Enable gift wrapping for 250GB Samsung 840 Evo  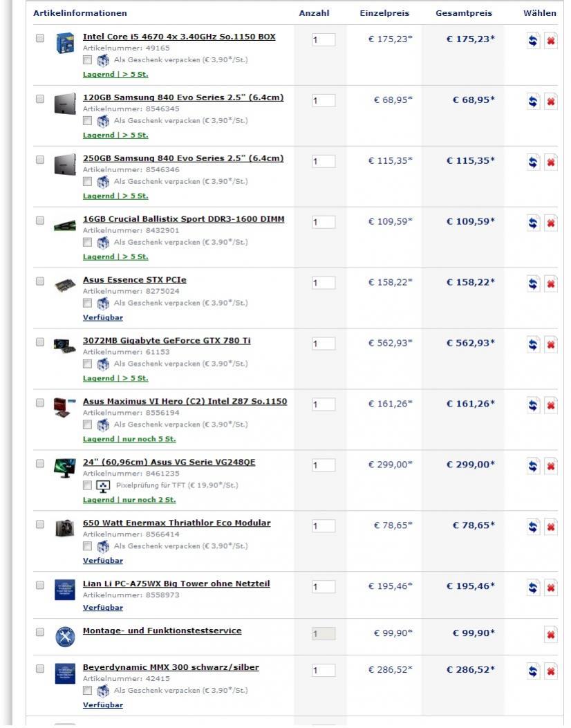88,181
